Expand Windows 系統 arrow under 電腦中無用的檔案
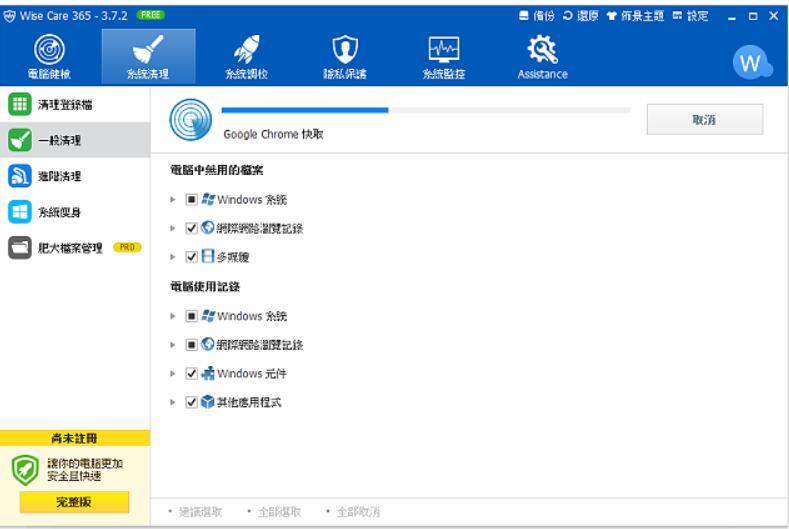 tap(173, 200)
